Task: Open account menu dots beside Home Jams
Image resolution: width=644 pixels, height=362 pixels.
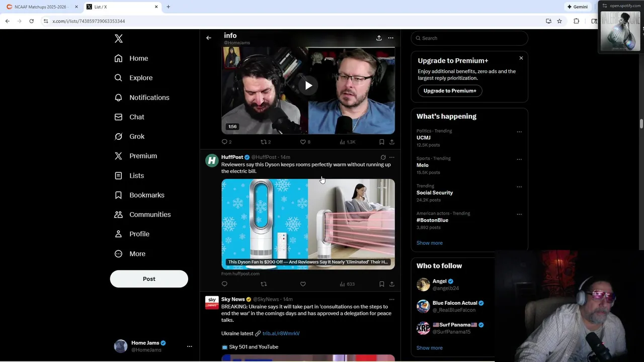Action: point(190,346)
